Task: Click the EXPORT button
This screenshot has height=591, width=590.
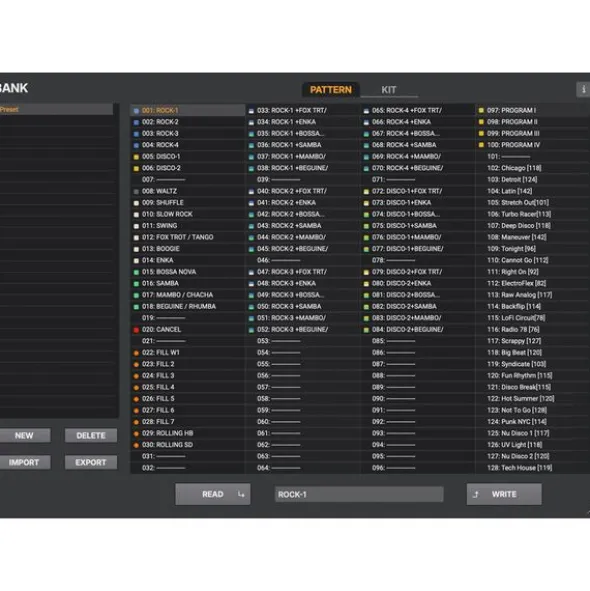Action: 91,462
